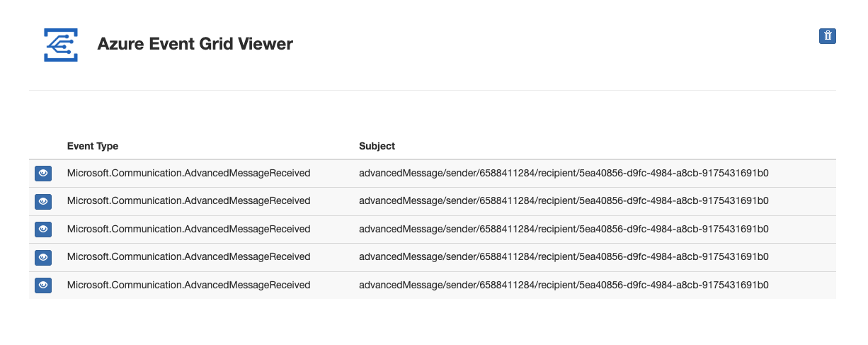868x345 pixels.
Task: Click the Azure Event Grid logo icon
Action: coord(61,45)
